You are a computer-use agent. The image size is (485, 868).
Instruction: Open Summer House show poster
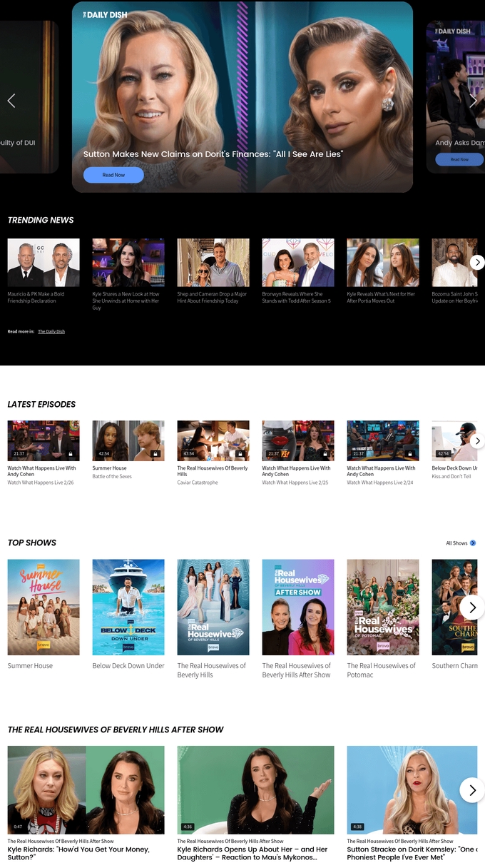coord(44,607)
